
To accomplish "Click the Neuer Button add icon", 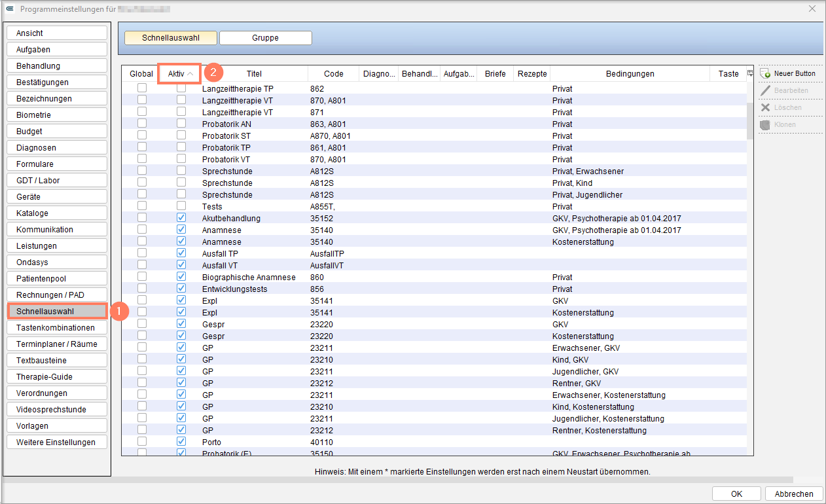I will 765,74.
